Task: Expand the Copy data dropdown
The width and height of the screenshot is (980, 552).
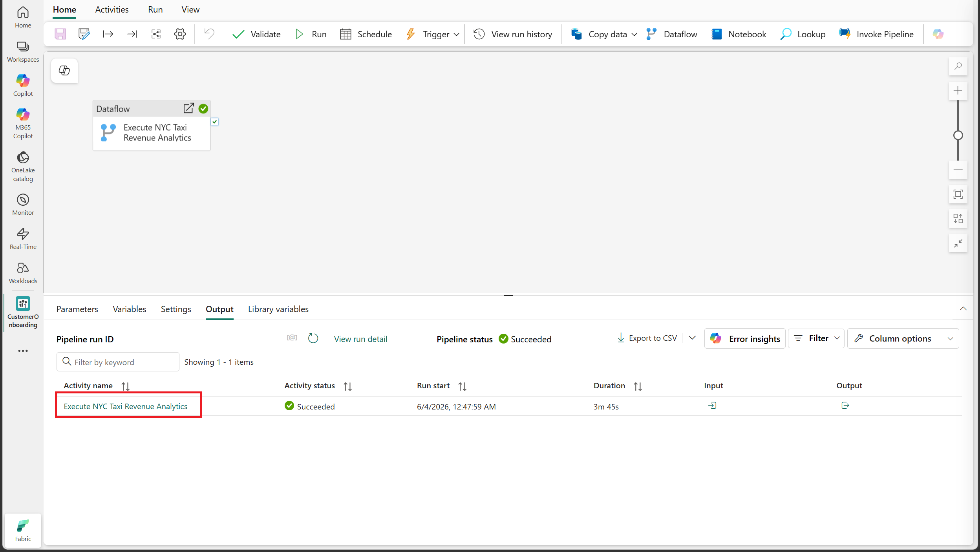Action: (x=634, y=35)
